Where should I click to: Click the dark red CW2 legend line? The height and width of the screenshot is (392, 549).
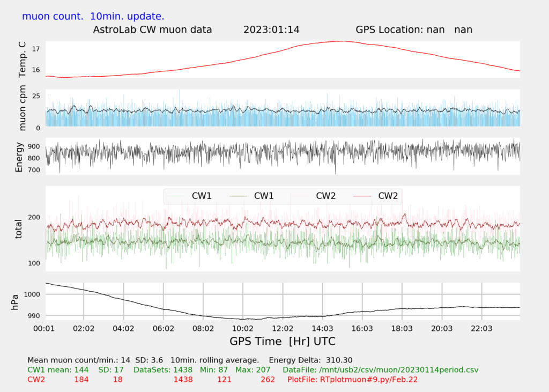tap(362, 196)
